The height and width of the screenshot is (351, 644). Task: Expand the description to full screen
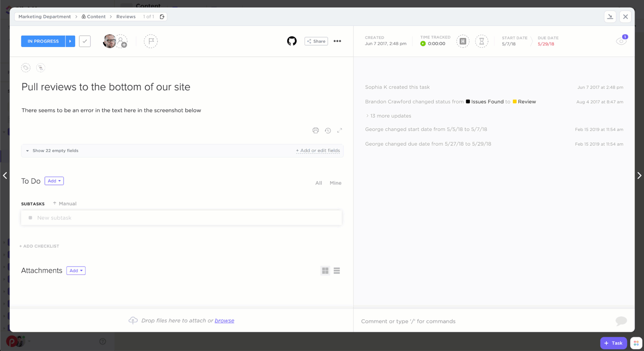point(339,131)
